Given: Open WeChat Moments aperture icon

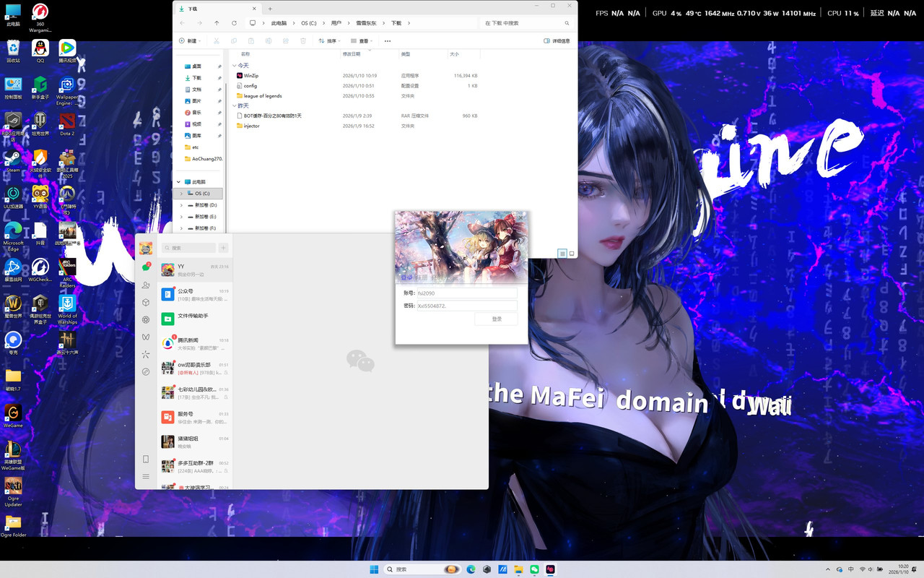Looking at the screenshot, I should [x=146, y=319].
